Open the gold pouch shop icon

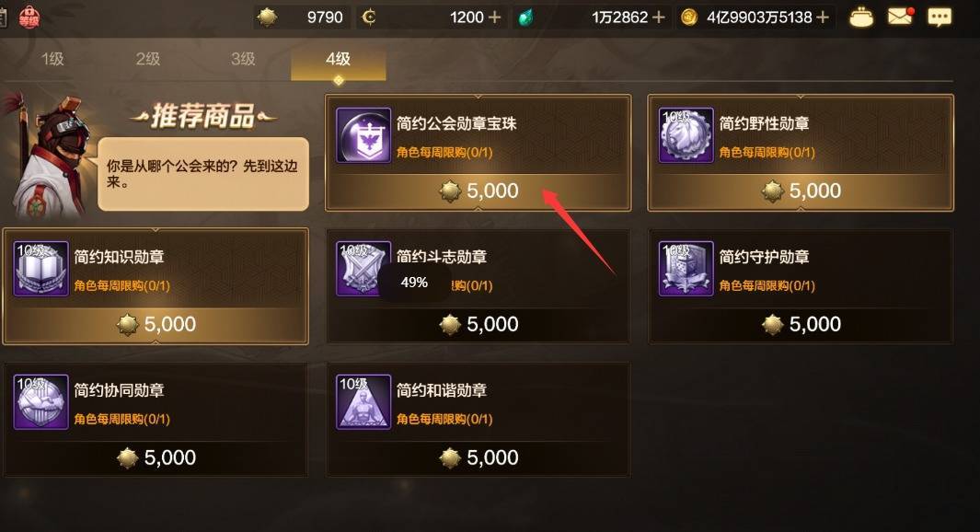point(861,17)
